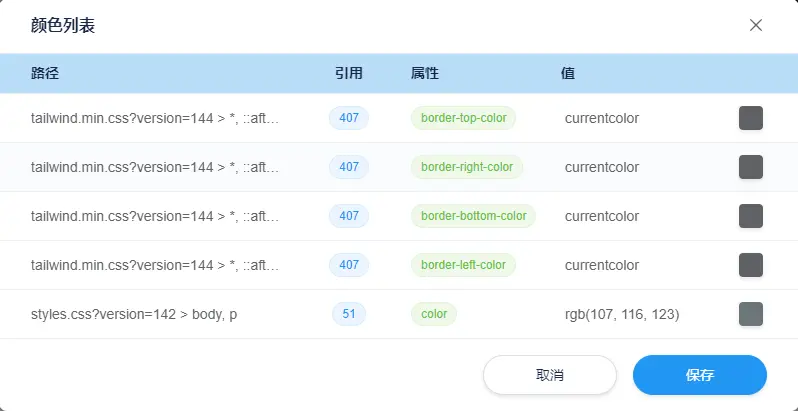Viewport: 798px width, 411px height.
Task: Click the rgb(107, 116, 123) value text
Action: 622,314
